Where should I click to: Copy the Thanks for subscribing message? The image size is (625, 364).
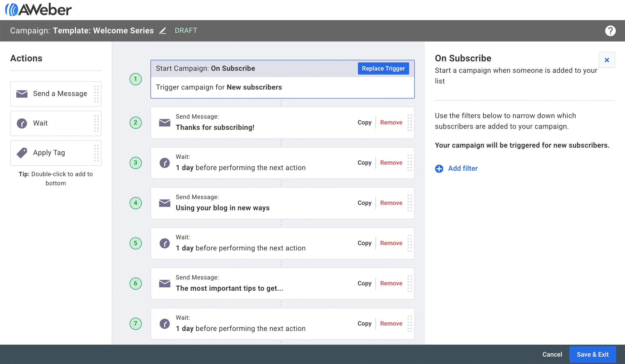point(364,122)
